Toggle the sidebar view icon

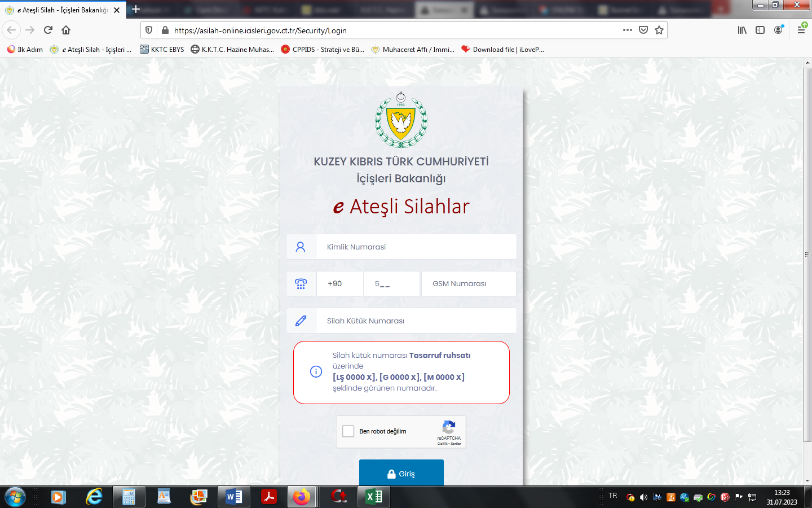(760, 30)
